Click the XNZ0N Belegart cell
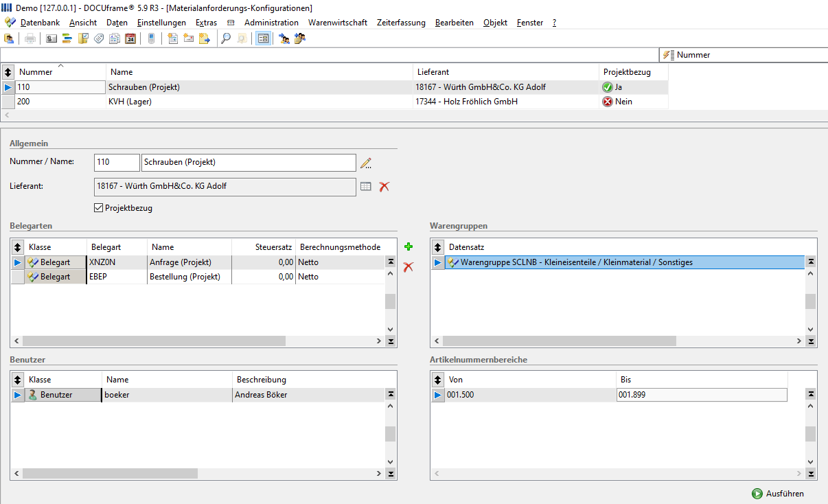The width and height of the screenshot is (828, 504). [117, 262]
